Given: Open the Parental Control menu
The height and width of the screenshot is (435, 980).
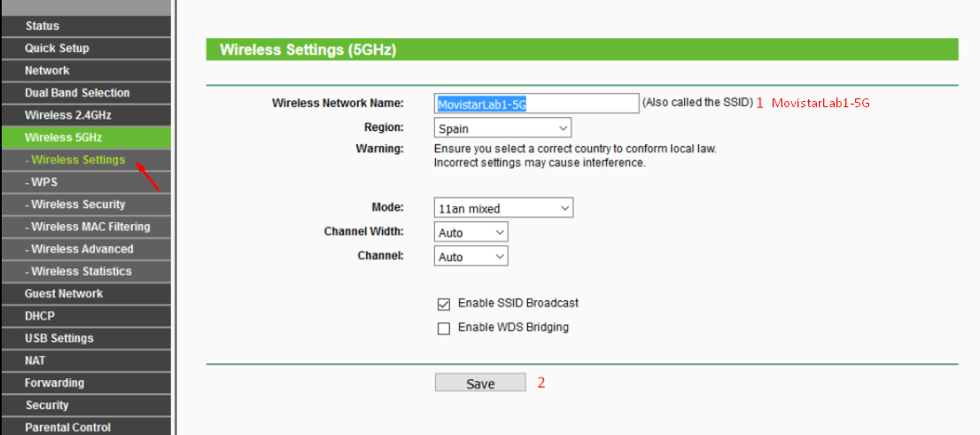Looking at the screenshot, I should pyautogui.click(x=86, y=428).
